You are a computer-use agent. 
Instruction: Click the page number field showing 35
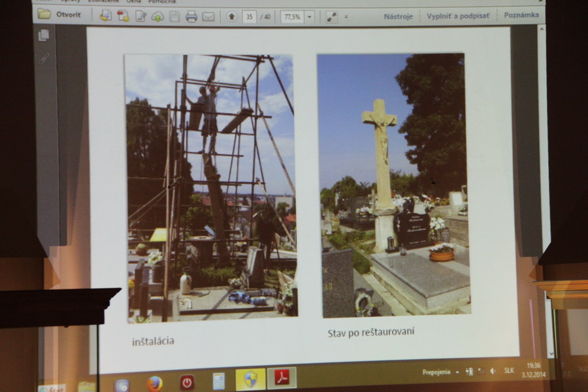[x=250, y=17]
